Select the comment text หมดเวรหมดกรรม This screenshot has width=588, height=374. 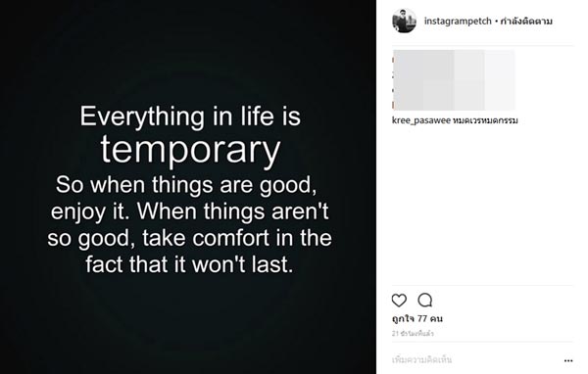[485, 120]
